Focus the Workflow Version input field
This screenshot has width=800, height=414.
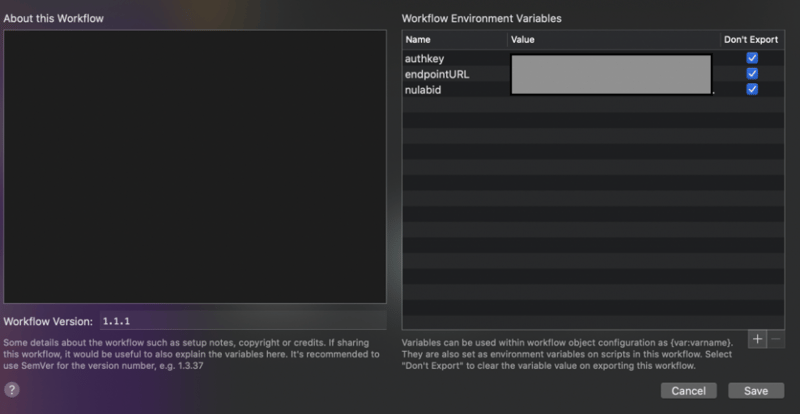(240, 321)
